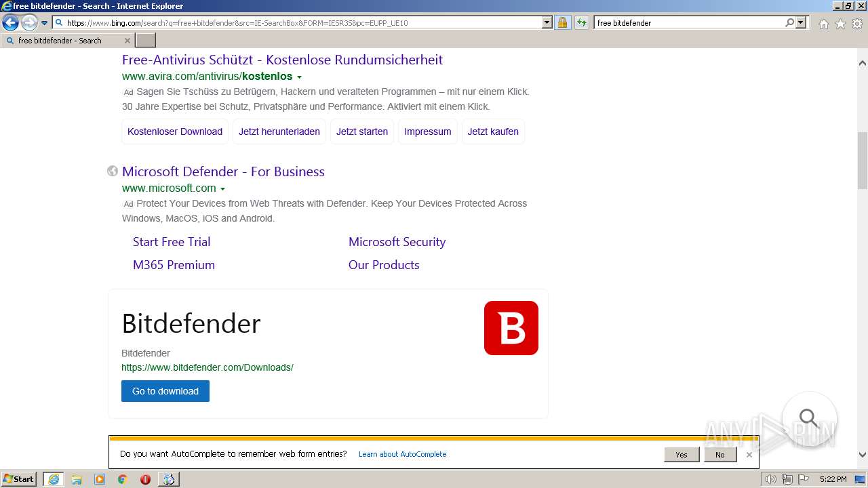Open the Tools gear icon
Viewport: 868px width, 488px height.
(857, 24)
